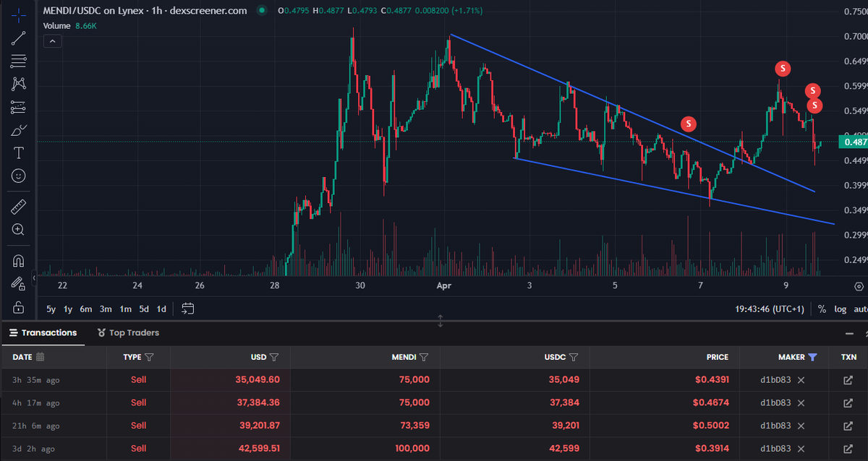Toggle magnet mode for drawings
868x461 pixels.
(19, 261)
